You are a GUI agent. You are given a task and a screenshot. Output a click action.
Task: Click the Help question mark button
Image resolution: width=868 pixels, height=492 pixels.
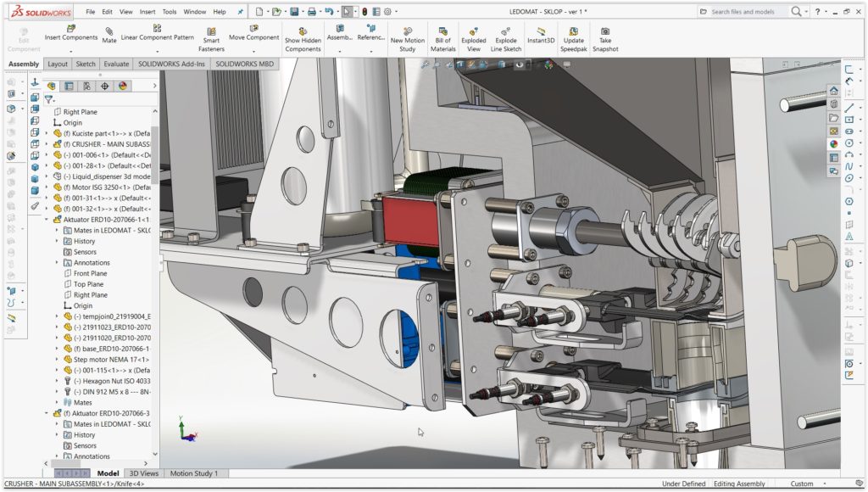coord(817,11)
